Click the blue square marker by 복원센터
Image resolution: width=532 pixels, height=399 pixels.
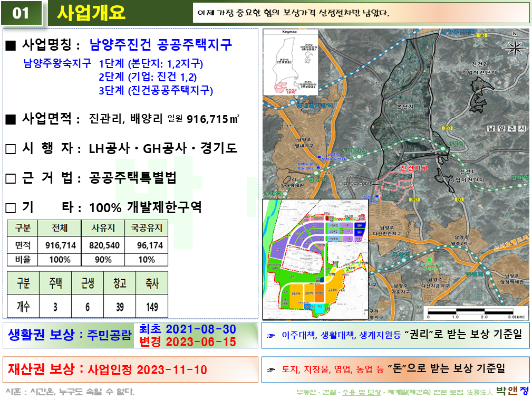tap(318, 167)
